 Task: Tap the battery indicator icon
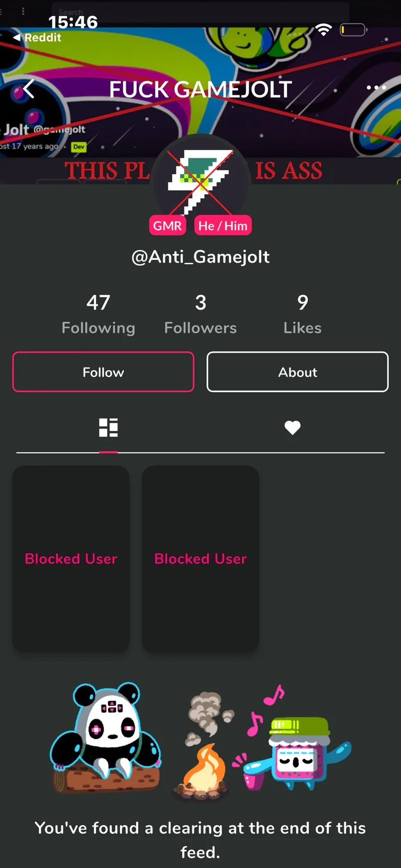click(x=353, y=30)
